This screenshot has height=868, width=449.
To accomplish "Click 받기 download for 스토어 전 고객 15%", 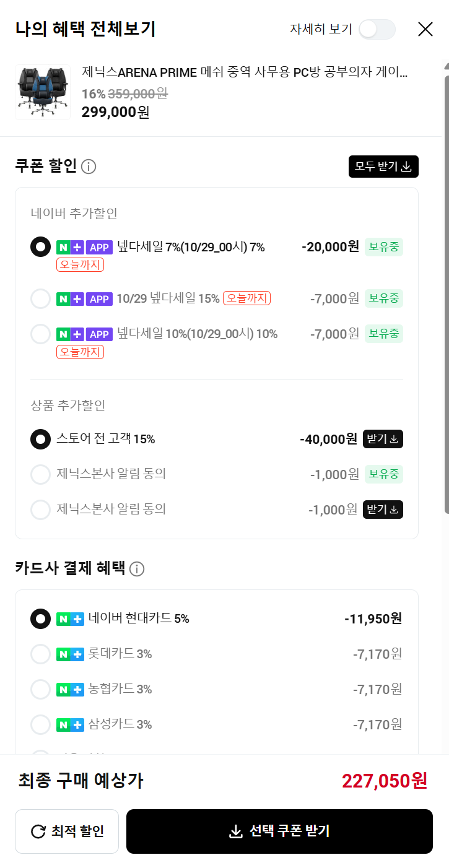I will click(x=383, y=439).
